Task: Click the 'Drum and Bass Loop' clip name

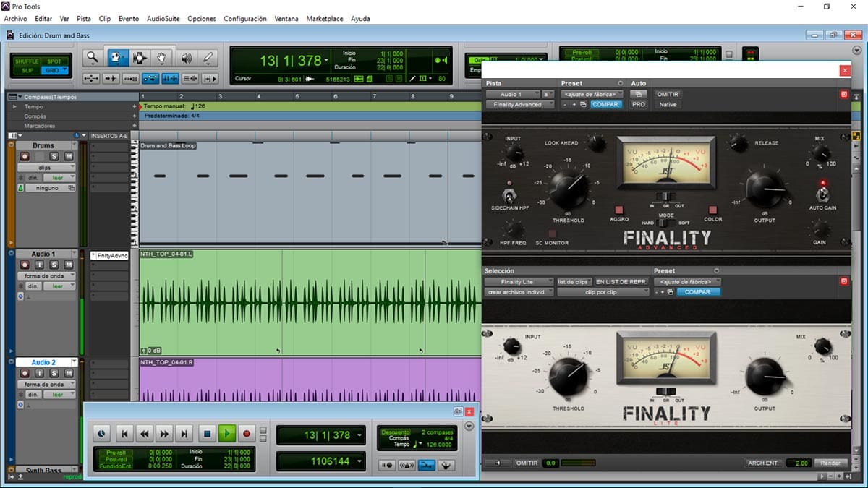Action: pos(168,145)
